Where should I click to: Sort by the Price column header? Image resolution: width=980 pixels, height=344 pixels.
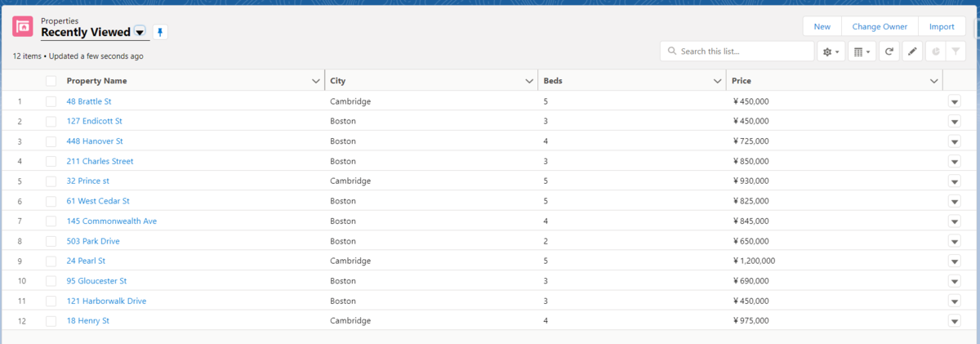point(742,81)
